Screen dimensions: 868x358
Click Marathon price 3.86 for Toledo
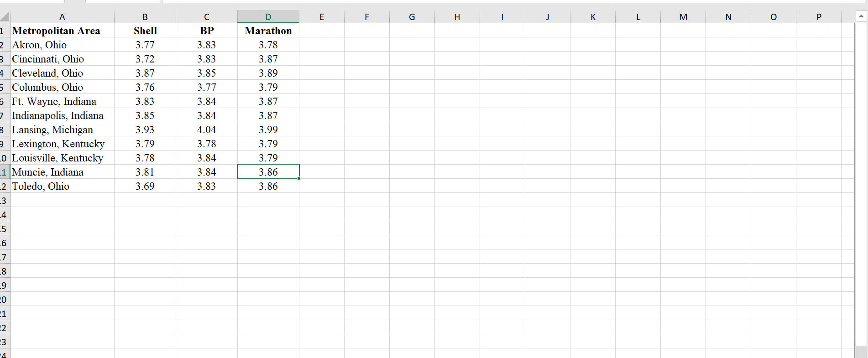[x=268, y=186]
